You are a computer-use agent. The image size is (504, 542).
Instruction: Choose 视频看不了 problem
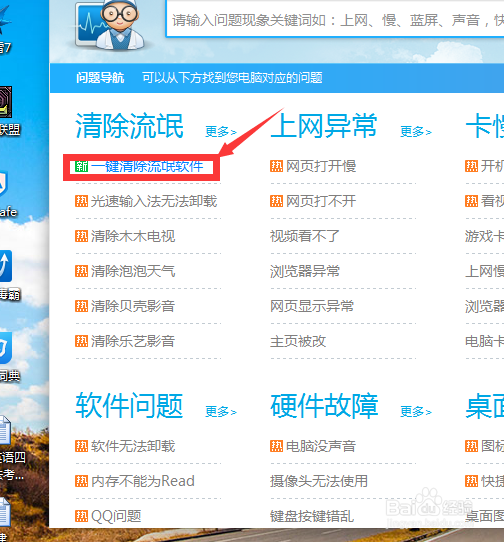point(305,236)
